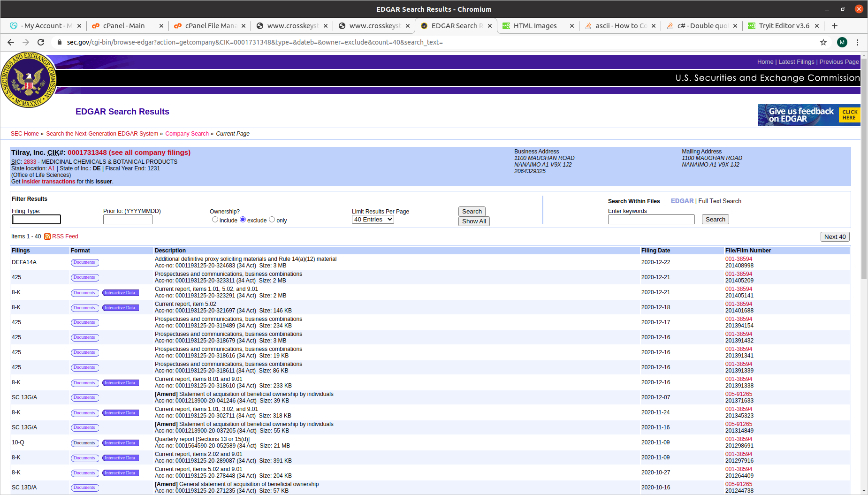Bookmark this page with the star icon

pos(823,42)
